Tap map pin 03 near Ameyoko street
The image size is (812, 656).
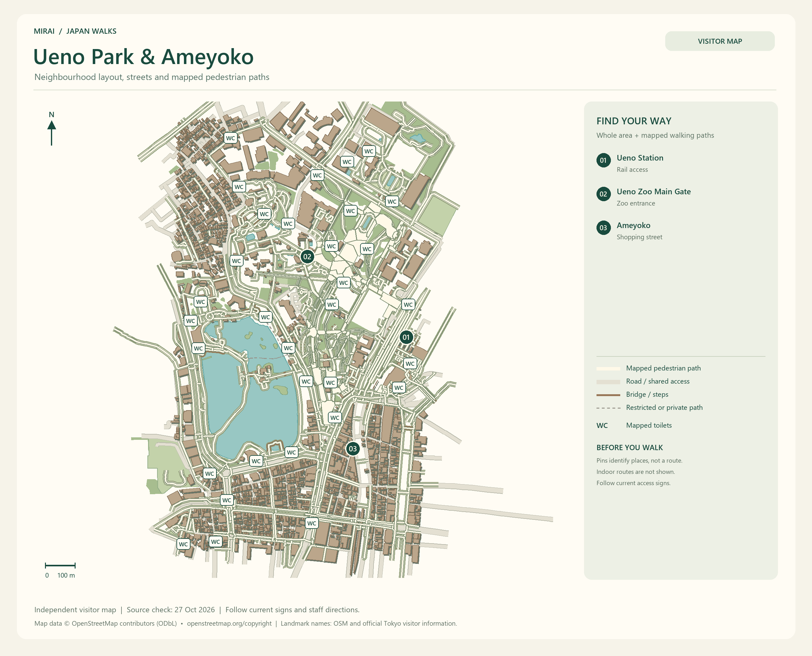coord(353,449)
